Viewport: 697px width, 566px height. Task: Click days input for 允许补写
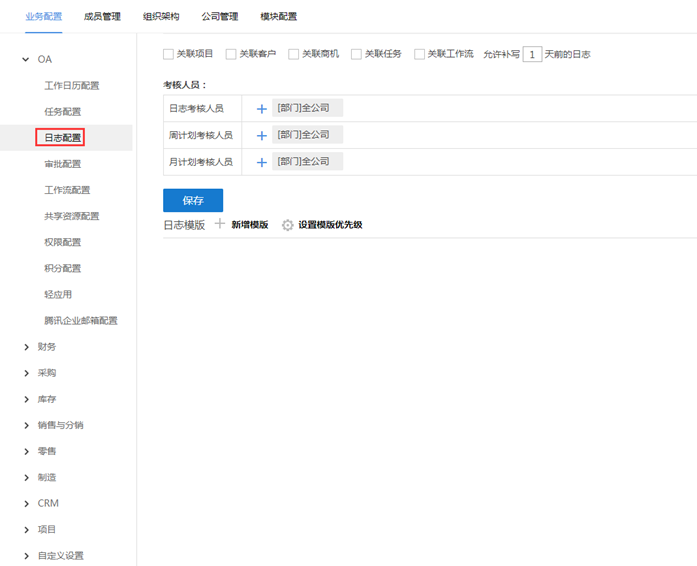coord(532,54)
